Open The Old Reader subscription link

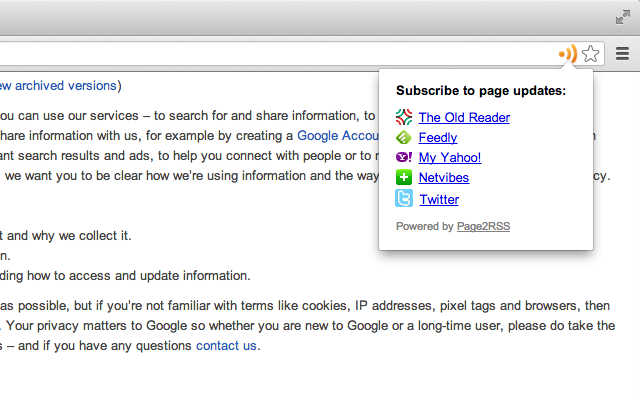(464, 118)
